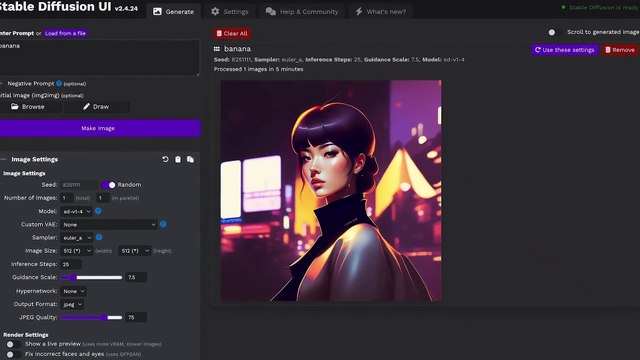Click the info icon next to Model dropdown
640x360 pixels.
pyautogui.click(x=98, y=211)
